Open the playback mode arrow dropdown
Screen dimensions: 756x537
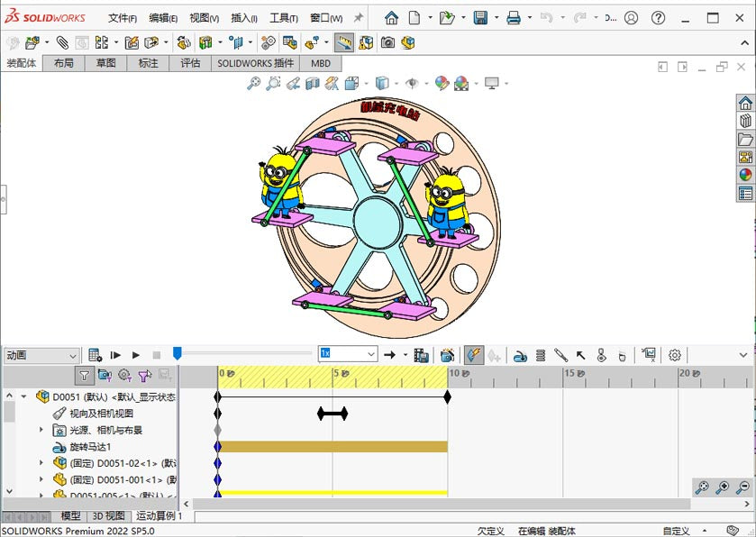(405, 355)
